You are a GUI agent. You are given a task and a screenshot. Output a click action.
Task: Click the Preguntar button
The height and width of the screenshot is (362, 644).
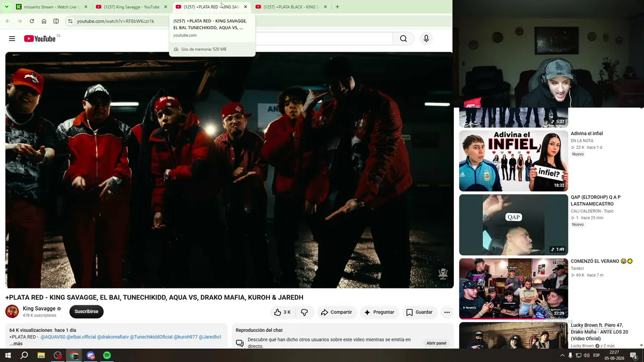pos(379,312)
